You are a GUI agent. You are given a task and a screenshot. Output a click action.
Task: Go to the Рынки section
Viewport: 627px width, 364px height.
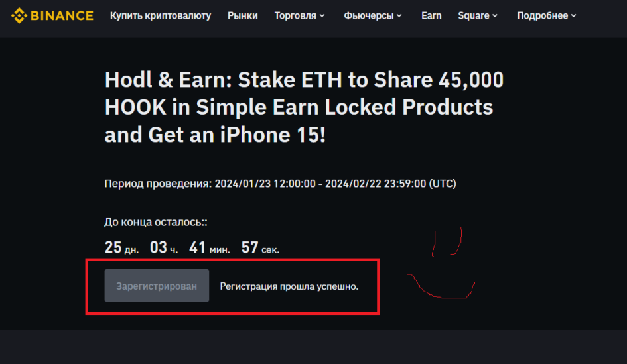point(242,15)
